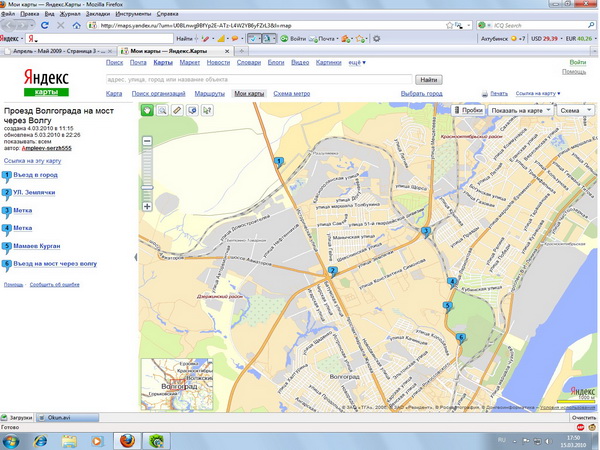
Task: Click the overview minimap thumbnail
Action: point(177,384)
